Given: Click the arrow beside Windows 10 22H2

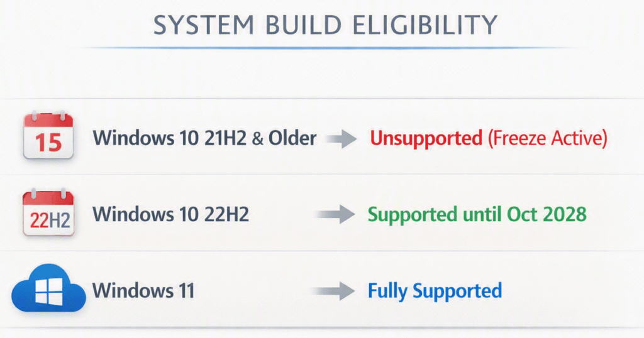Looking at the screenshot, I should 335,214.
